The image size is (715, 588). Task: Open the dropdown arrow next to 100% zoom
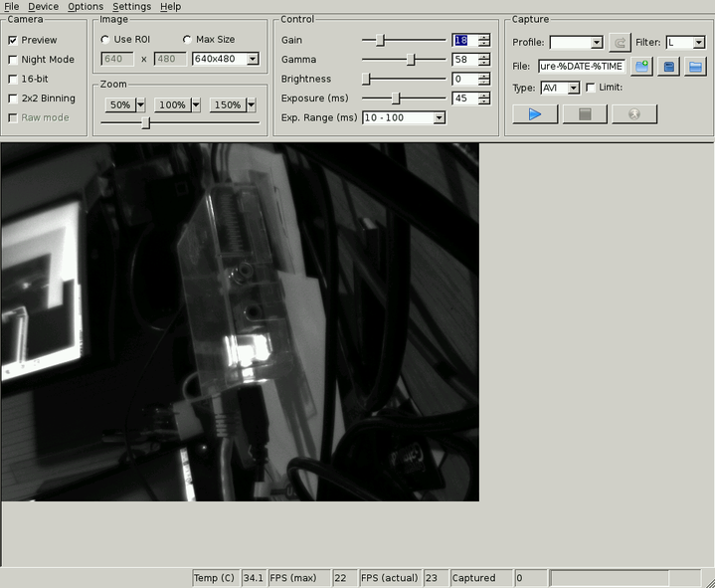(x=196, y=104)
